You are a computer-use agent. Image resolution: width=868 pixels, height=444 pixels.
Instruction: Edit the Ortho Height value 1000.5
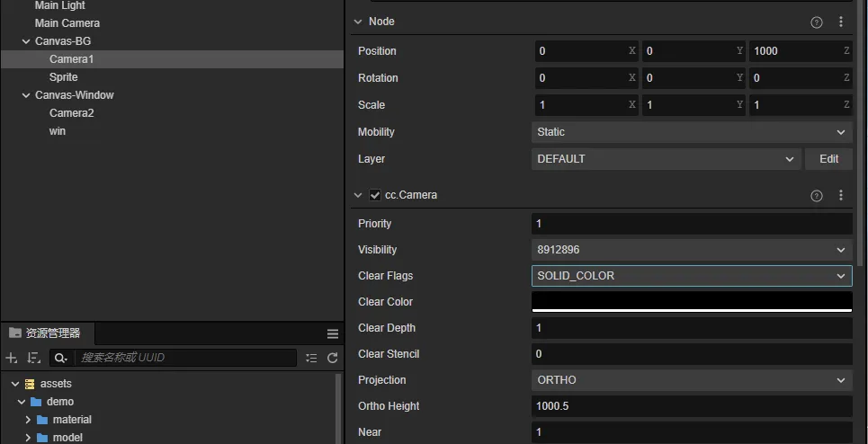[x=692, y=406]
